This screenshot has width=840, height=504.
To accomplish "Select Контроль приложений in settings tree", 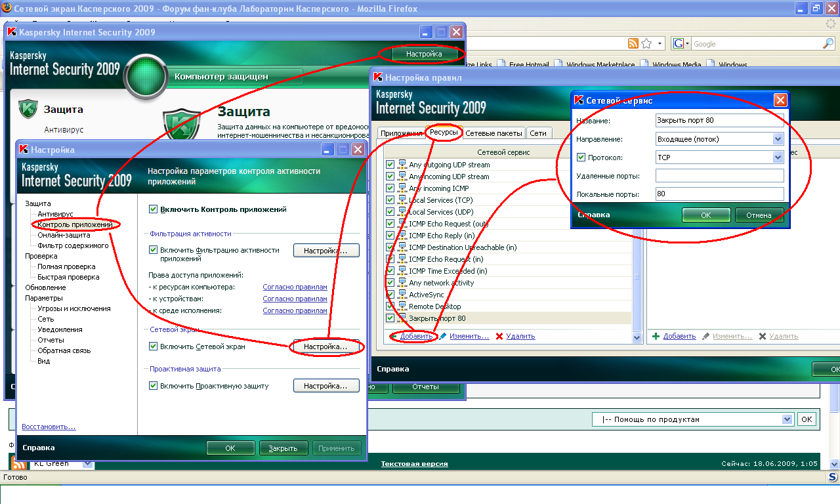I will [x=75, y=224].
